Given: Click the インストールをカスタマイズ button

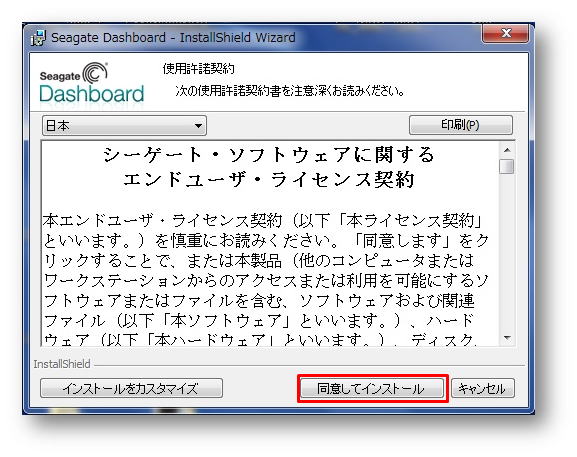Looking at the screenshot, I should [131, 388].
